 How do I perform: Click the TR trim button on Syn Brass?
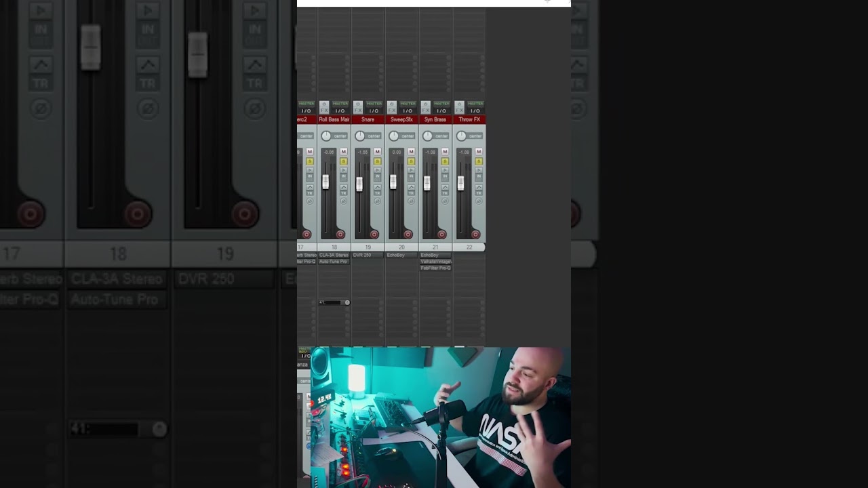coord(446,192)
